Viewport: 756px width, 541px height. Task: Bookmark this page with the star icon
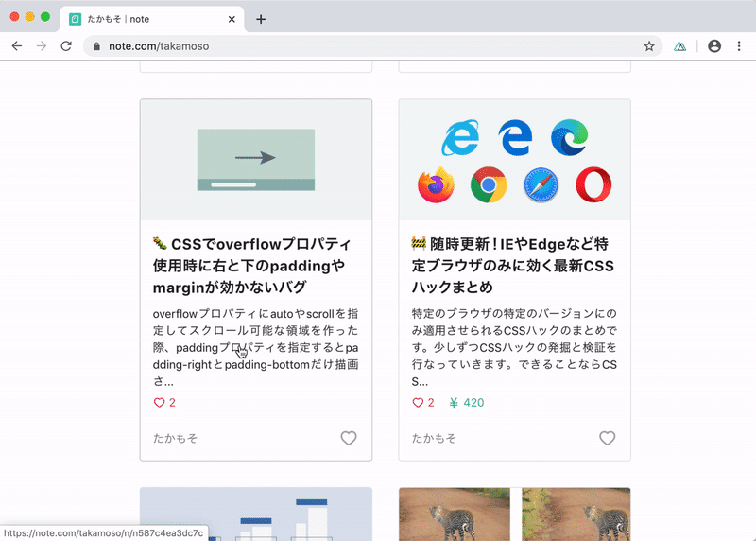(649, 45)
